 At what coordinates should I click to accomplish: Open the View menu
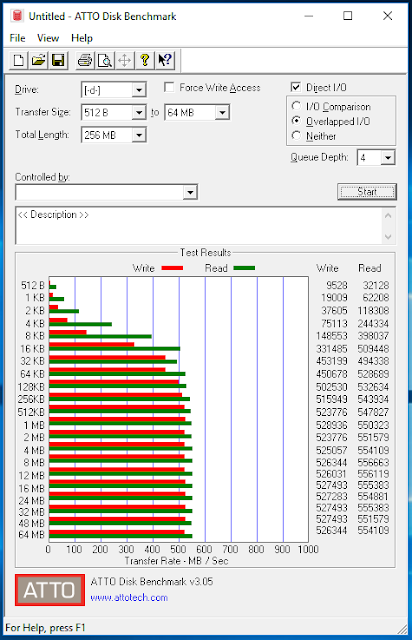[48, 38]
